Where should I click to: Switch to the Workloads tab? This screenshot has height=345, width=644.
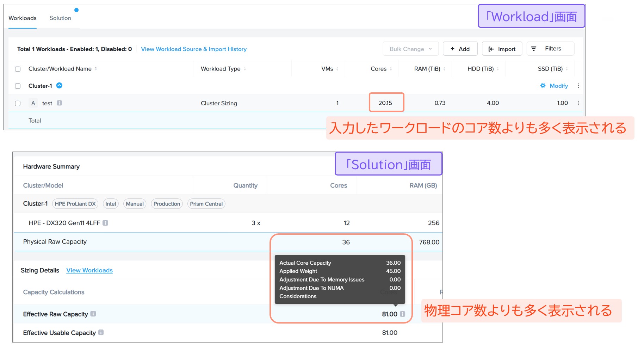click(x=23, y=18)
